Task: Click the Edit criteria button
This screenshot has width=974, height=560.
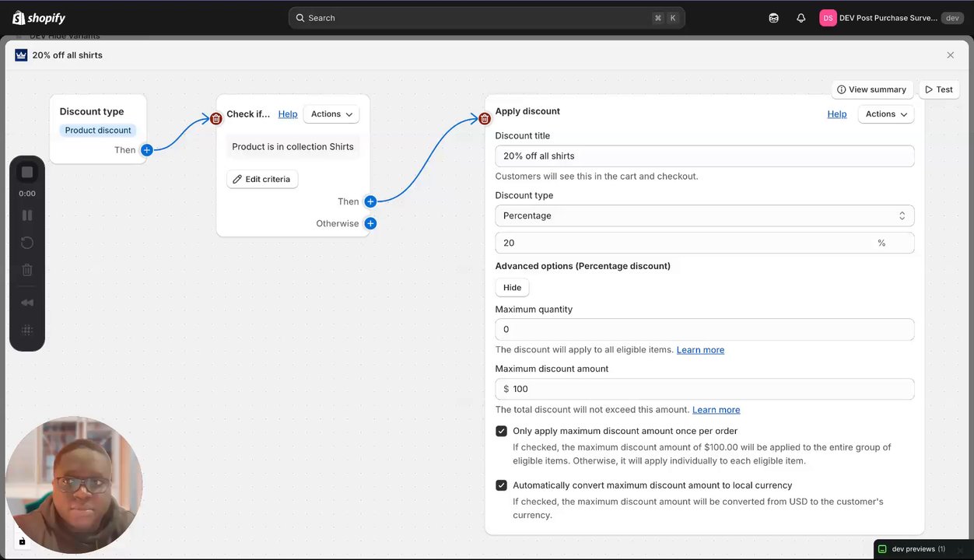Action: (x=262, y=180)
